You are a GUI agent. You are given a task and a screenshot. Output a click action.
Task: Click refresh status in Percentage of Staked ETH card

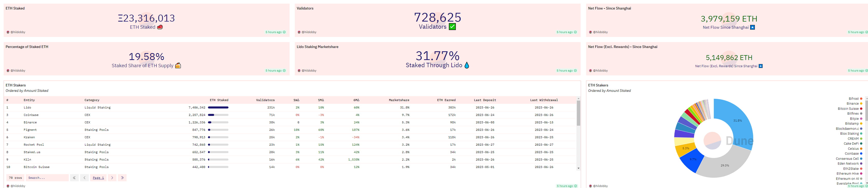click(275, 71)
